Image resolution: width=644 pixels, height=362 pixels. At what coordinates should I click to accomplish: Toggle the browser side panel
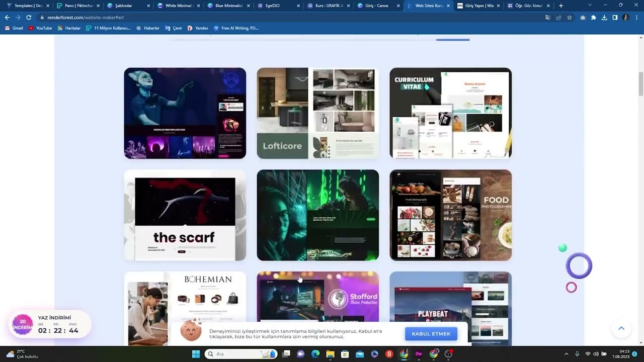(x=615, y=17)
